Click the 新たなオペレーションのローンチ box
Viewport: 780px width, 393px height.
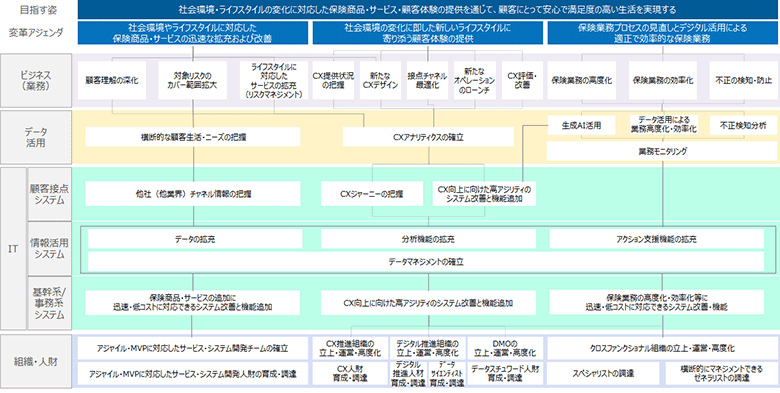coord(475,80)
